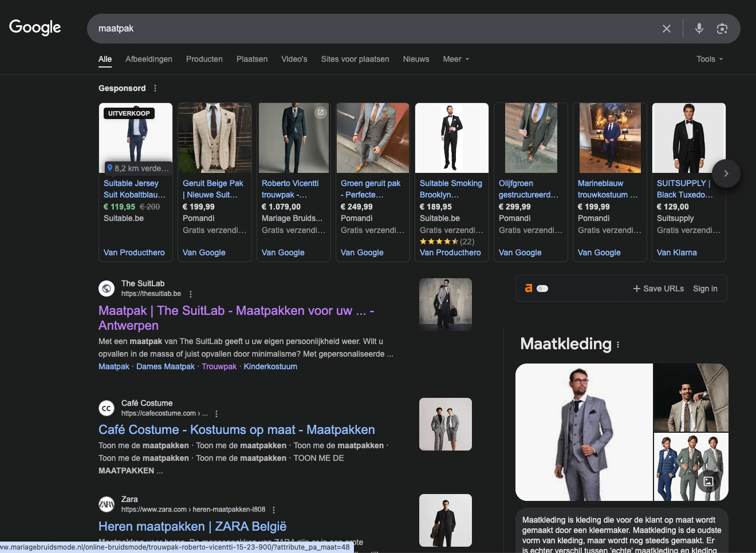Follow the Dames Maatpak sitelink

[166, 366]
